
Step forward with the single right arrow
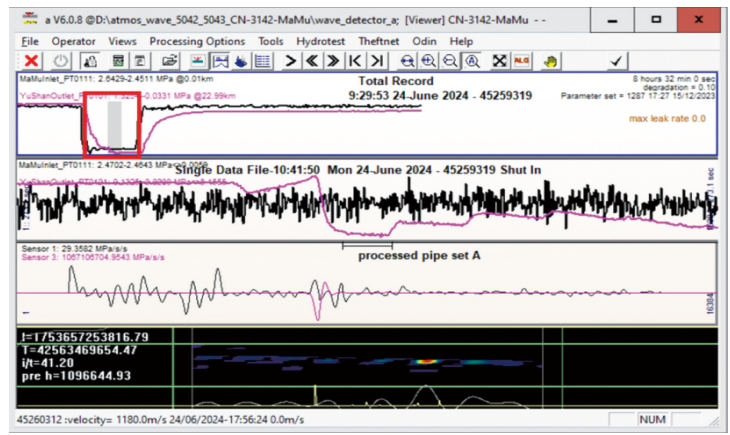tap(291, 60)
